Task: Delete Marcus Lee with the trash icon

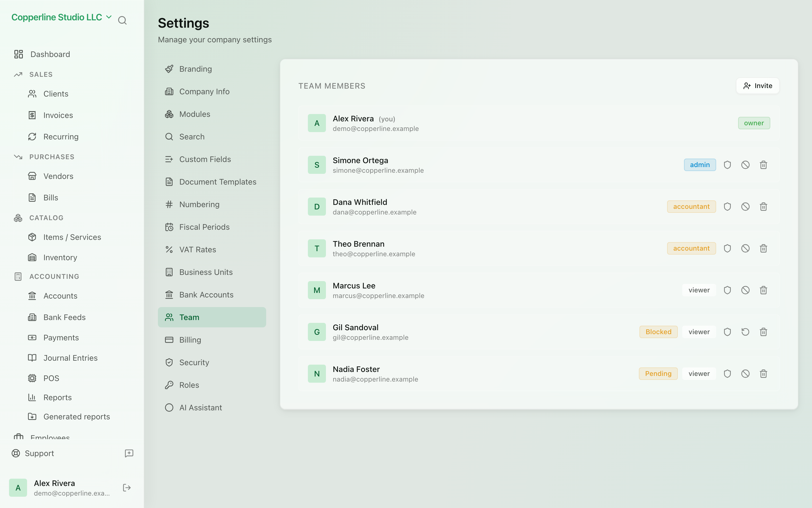Action: click(763, 290)
